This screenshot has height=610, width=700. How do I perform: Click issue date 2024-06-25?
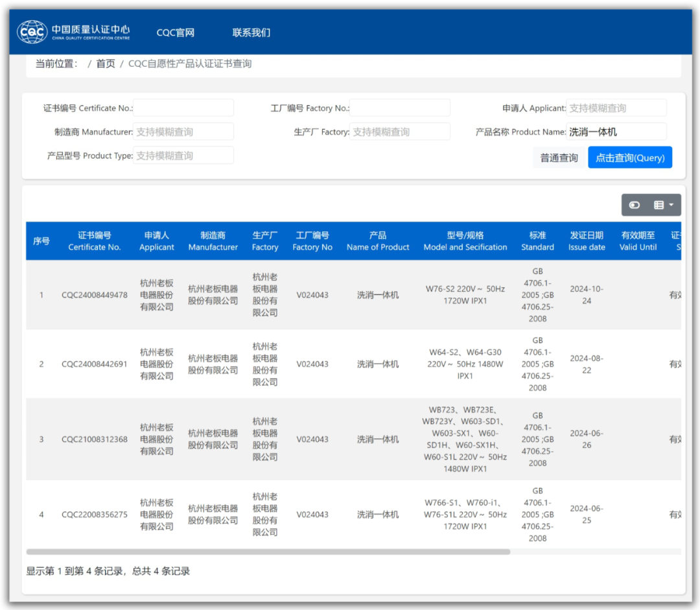[x=587, y=515]
